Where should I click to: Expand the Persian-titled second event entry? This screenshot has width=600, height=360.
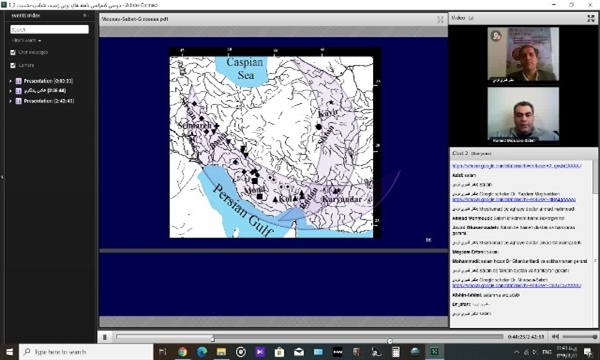[11, 91]
